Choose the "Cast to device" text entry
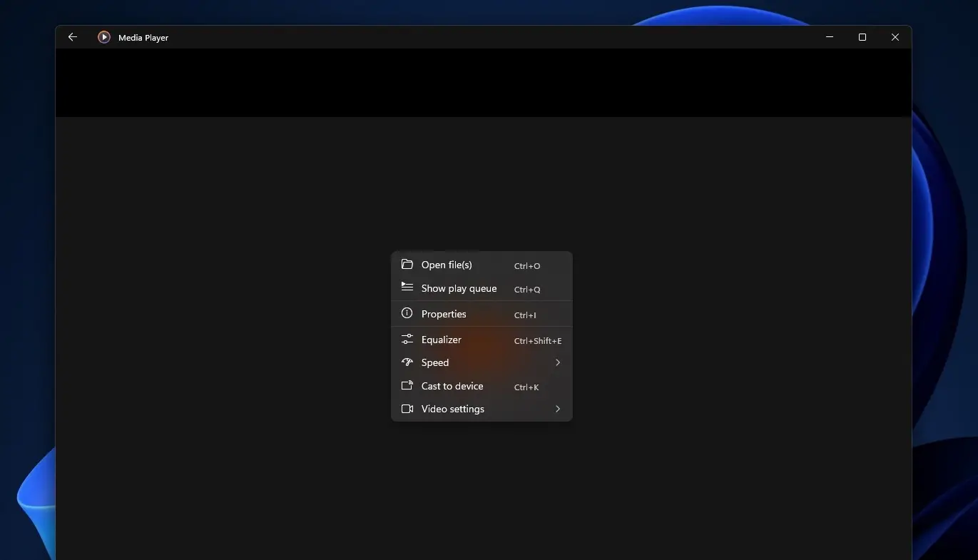The height and width of the screenshot is (560, 978). (x=452, y=386)
